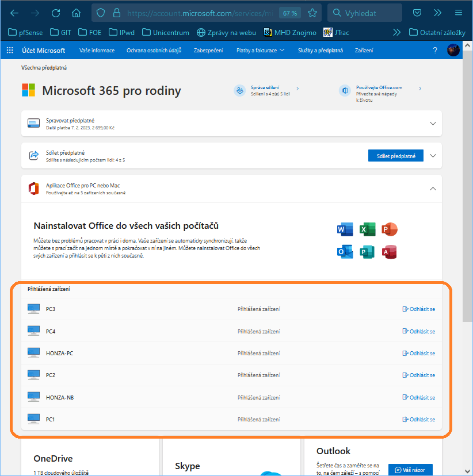Click the Outlook app icon
The height and width of the screenshot is (476, 473).
(345, 252)
